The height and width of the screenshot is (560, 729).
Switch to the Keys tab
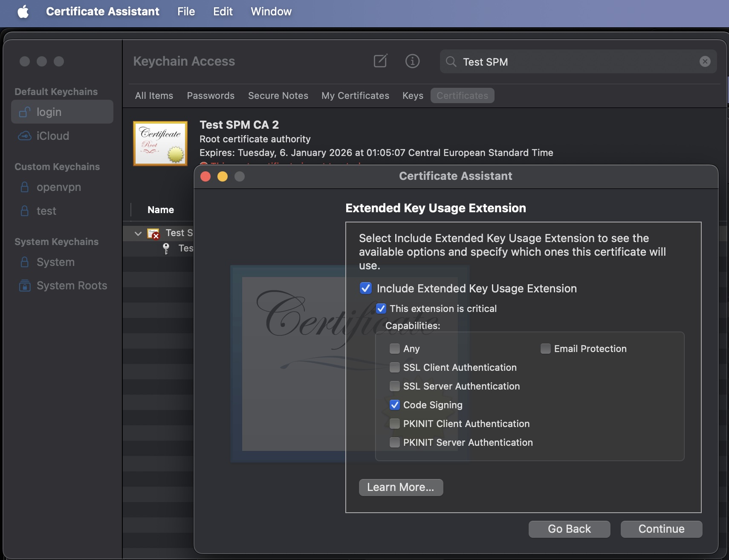(413, 95)
